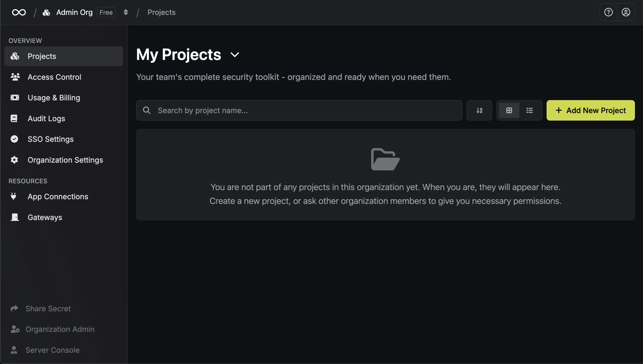Click the Gateways door icon
The width and height of the screenshot is (643, 364).
tap(15, 217)
